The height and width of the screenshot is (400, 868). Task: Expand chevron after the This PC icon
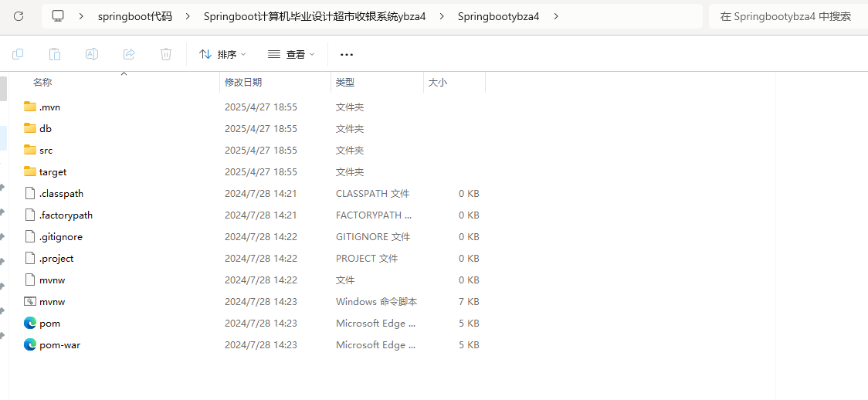point(81,16)
